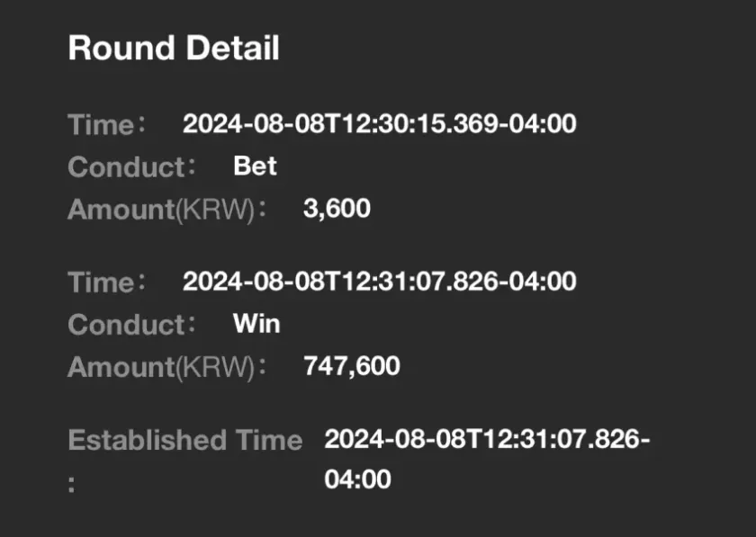Click the Established Time label

[185, 440]
